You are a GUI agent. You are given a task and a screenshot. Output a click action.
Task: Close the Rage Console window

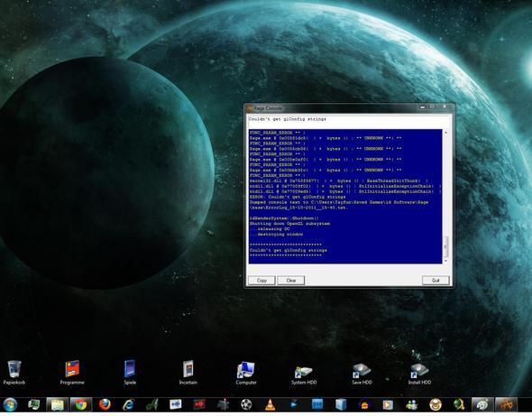(x=445, y=107)
